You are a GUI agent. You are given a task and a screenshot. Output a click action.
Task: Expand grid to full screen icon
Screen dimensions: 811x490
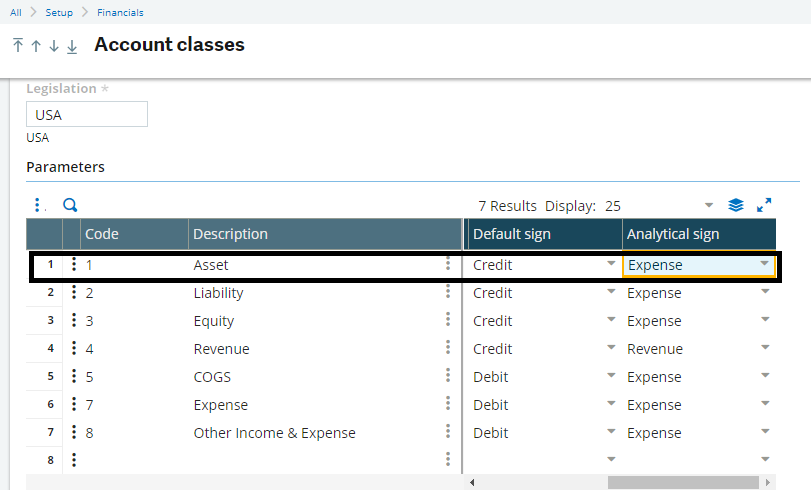tap(764, 205)
